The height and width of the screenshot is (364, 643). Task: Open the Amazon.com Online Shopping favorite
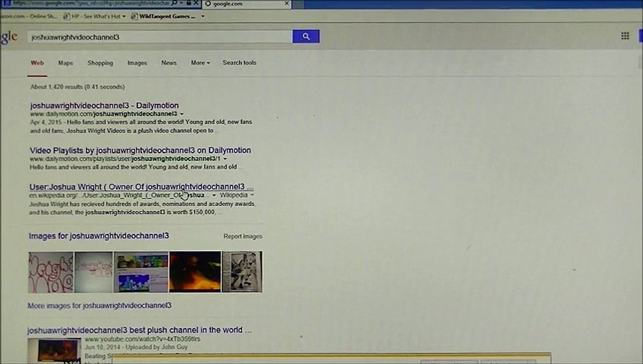click(x=28, y=16)
